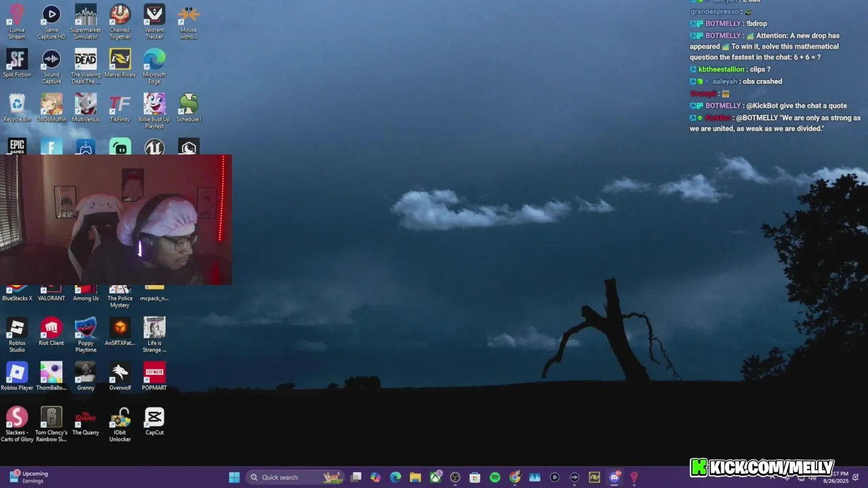Open Spotify from the taskbar
868x488 pixels.
point(495,477)
